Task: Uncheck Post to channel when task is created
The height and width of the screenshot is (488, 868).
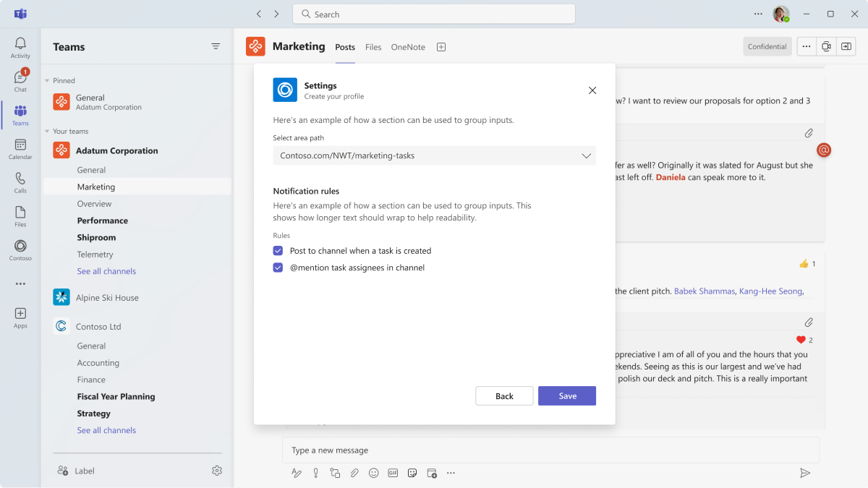Action: pyautogui.click(x=278, y=251)
